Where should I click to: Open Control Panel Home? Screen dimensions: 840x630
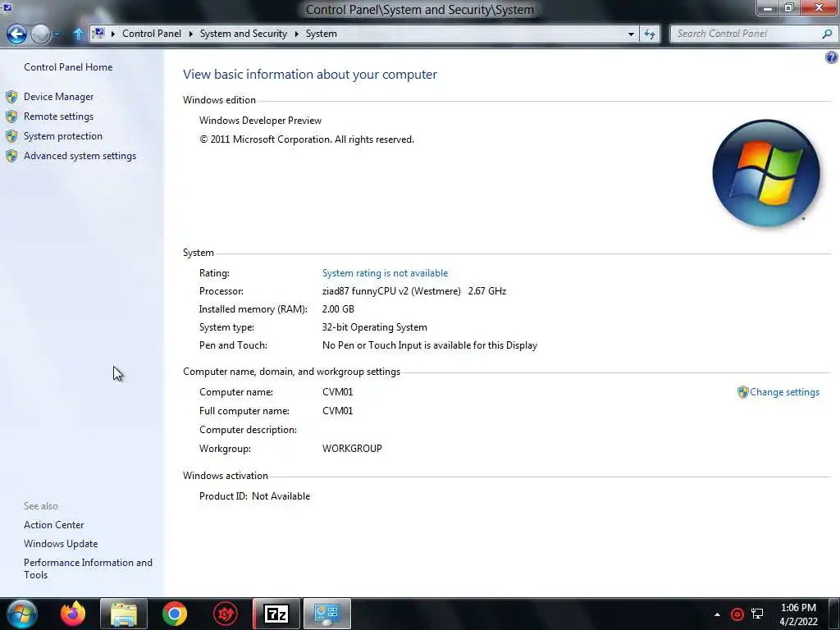click(68, 67)
